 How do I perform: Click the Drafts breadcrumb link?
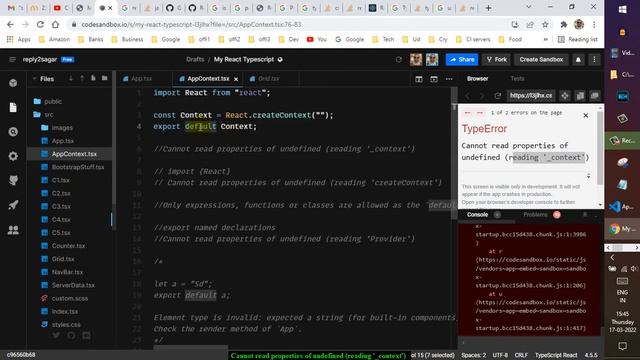tap(195, 60)
